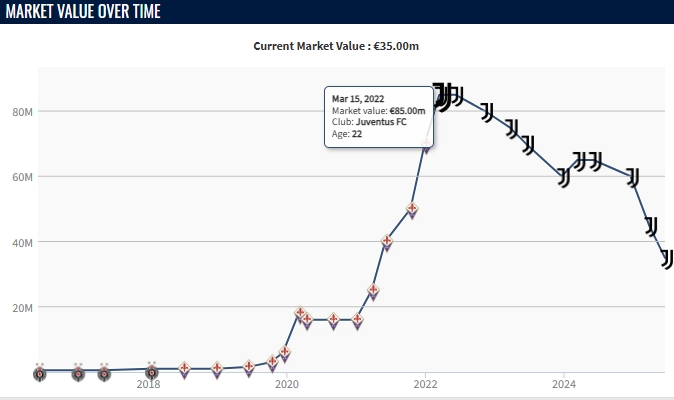Screen dimensions: 674x400
Task: Click the Current Market Value €35.00m text
Action: point(336,46)
